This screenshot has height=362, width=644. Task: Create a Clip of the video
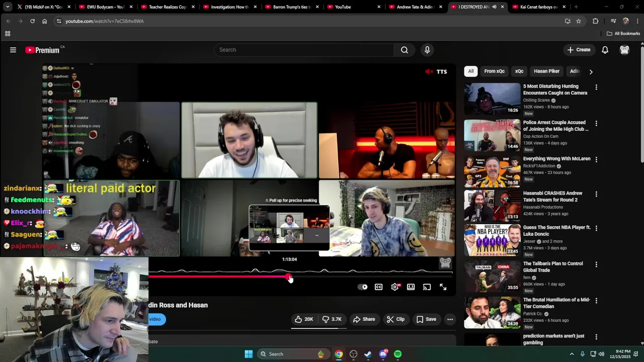click(395, 319)
